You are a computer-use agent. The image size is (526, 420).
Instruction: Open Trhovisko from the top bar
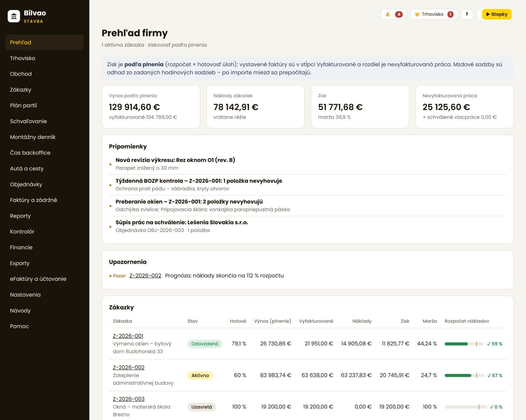pos(434,14)
